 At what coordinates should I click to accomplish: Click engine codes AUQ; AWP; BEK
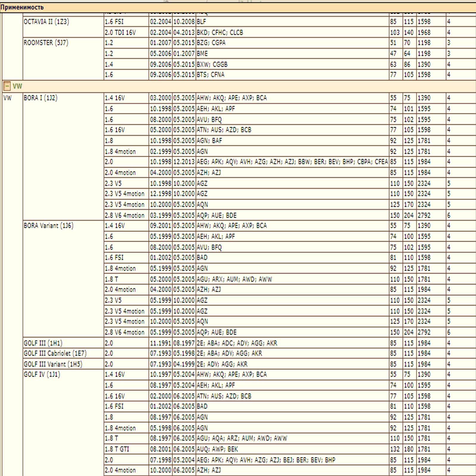point(217,449)
